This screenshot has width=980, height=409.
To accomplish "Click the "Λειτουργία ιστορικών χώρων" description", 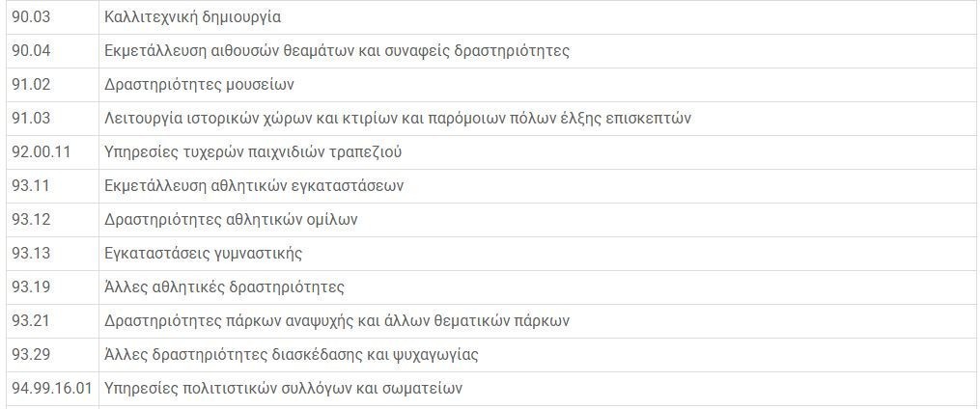I will tap(397, 118).
